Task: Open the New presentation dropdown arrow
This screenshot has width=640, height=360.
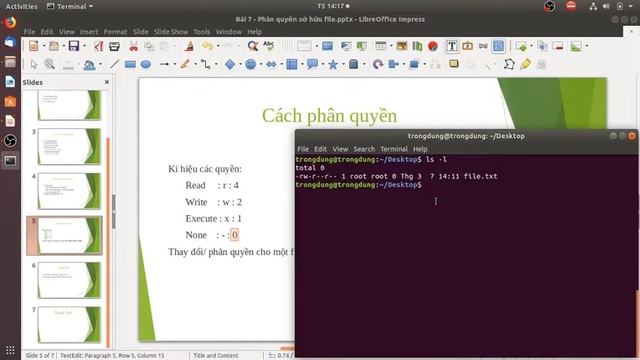Action: coord(43,46)
